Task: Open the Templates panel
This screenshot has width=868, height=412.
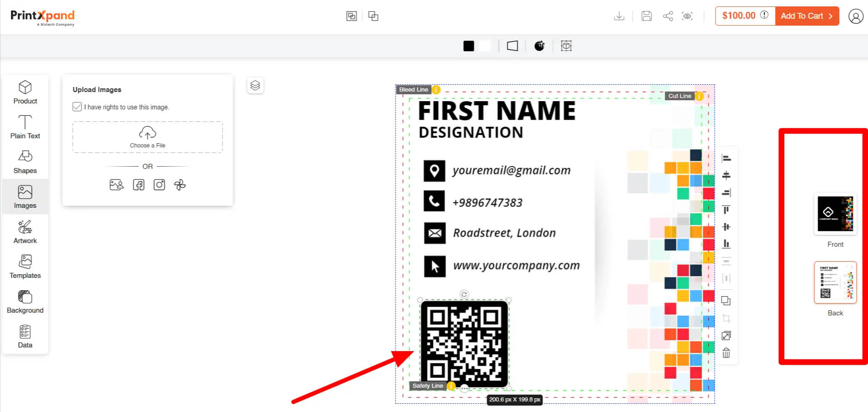Action: tap(25, 266)
